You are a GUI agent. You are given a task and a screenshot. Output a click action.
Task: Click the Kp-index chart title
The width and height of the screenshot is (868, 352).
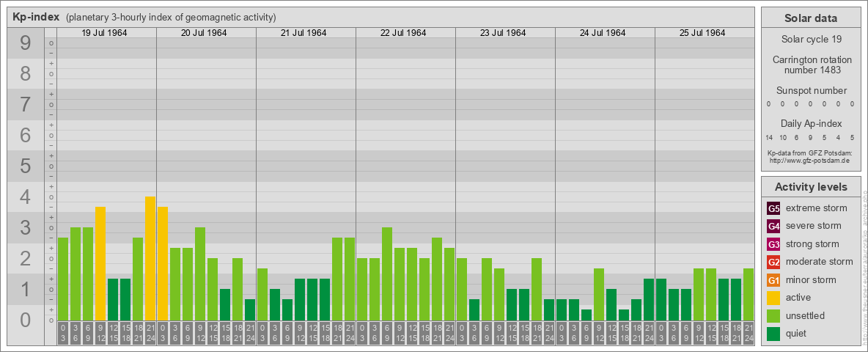click(35, 17)
